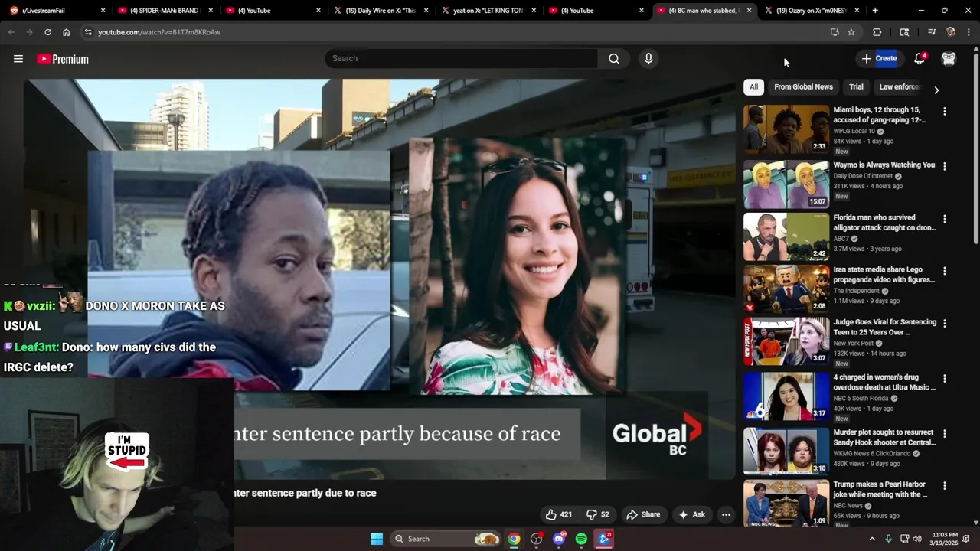Go back with the browser back arrow
The width and height of the screenshot is (980, 551).
tap(11, 32)
